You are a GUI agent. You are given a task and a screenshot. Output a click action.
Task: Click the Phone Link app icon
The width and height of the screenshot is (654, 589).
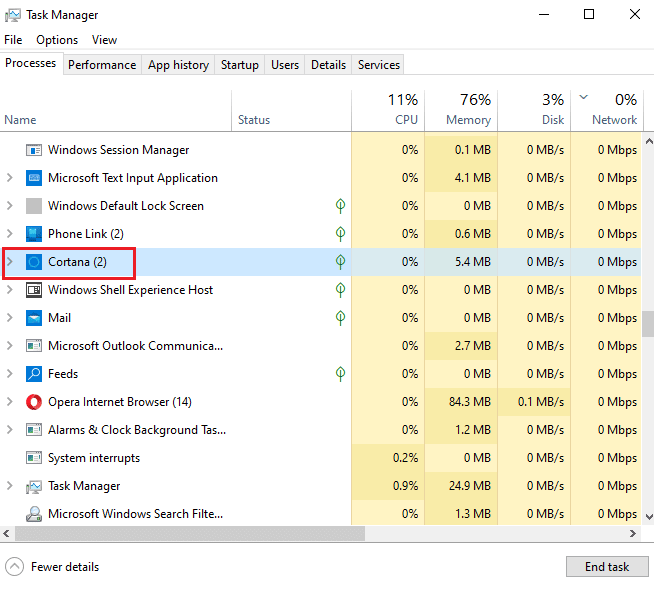tap(34, 234)
